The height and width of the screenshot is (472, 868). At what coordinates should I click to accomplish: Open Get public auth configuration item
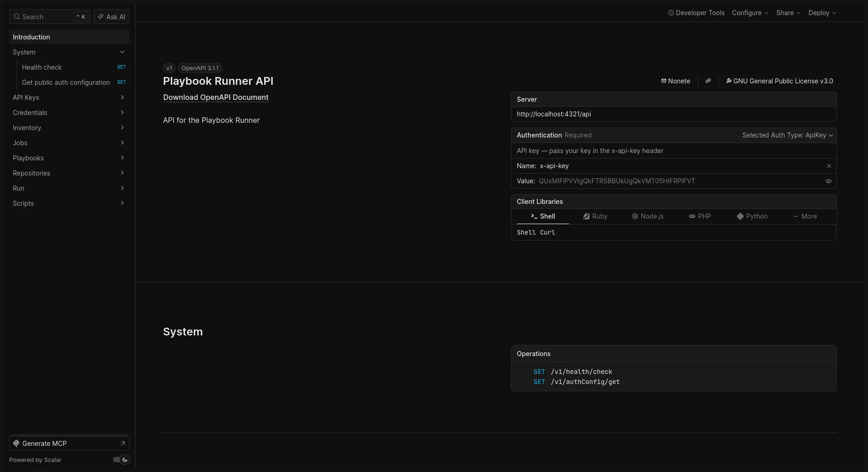[74, 82]
